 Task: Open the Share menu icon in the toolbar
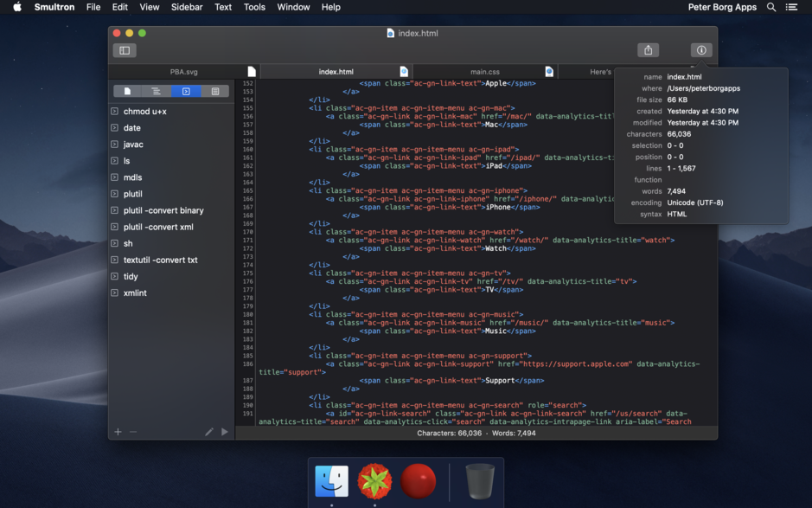[648, 49]
